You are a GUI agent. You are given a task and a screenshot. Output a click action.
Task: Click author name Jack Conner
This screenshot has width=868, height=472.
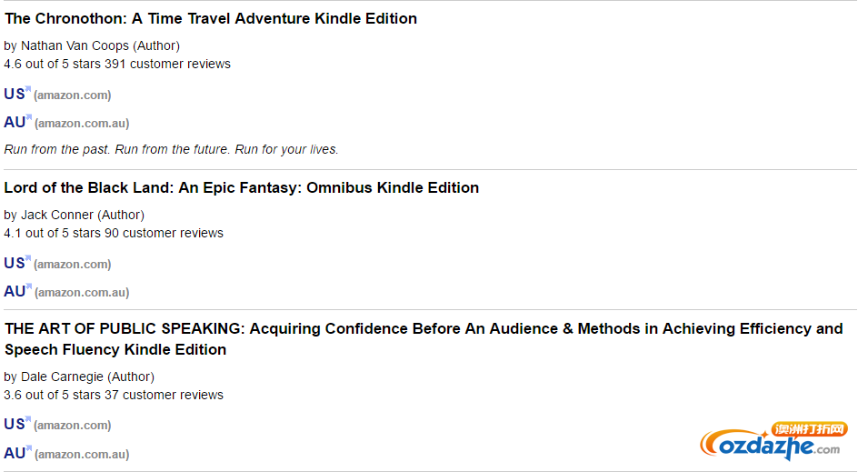coord(57,215)
